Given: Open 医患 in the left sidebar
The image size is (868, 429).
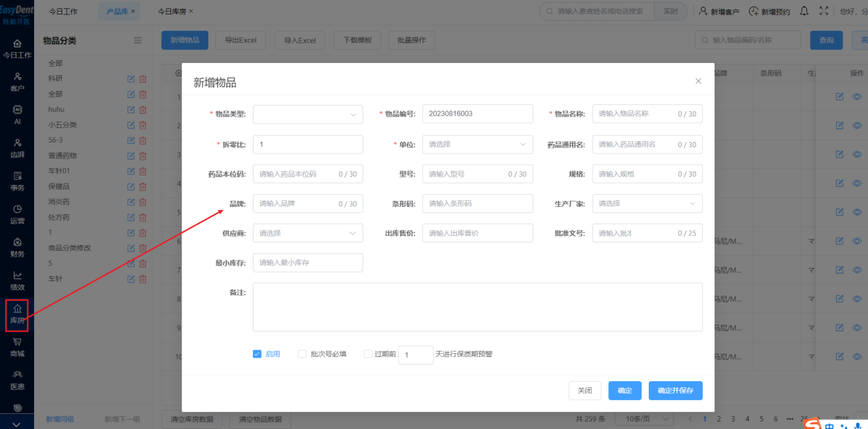Looking at the screenshot, I should coord(17,380).
